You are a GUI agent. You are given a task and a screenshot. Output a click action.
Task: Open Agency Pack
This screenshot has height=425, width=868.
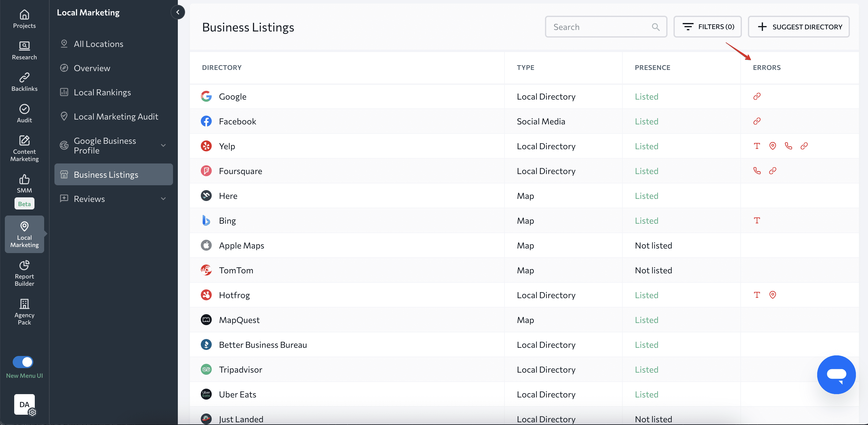point(24,312)
